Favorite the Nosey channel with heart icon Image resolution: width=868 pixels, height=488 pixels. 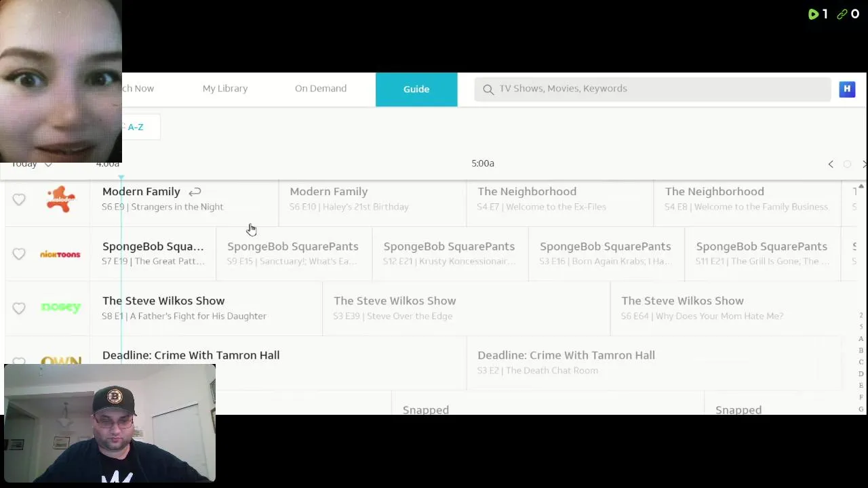point(19,308)
